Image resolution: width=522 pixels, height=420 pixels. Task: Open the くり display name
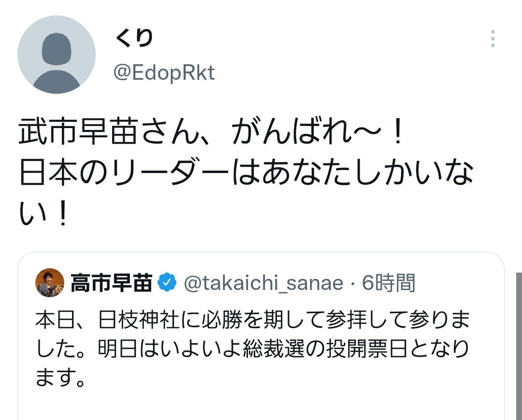134,38
